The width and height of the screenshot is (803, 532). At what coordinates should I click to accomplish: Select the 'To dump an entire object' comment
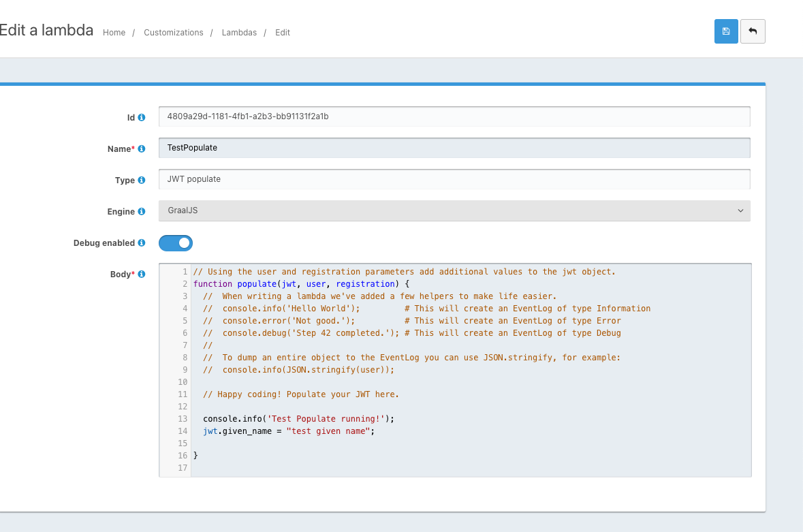pos(412,358)
